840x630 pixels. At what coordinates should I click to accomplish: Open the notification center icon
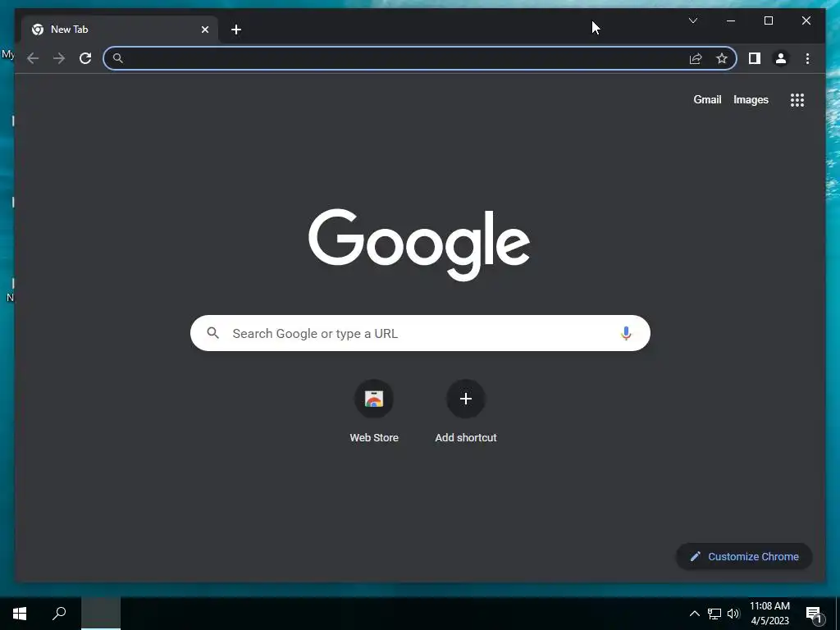click(x=815, y=615)
